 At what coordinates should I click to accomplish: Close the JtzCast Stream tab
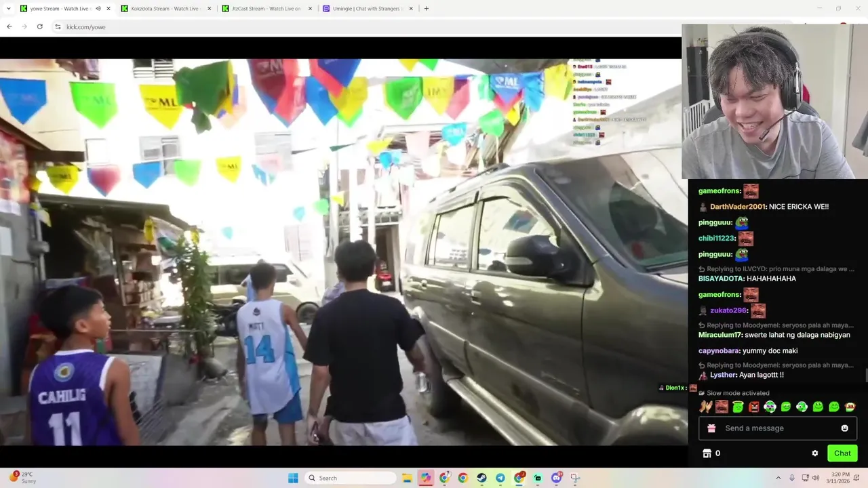(311, 9)
